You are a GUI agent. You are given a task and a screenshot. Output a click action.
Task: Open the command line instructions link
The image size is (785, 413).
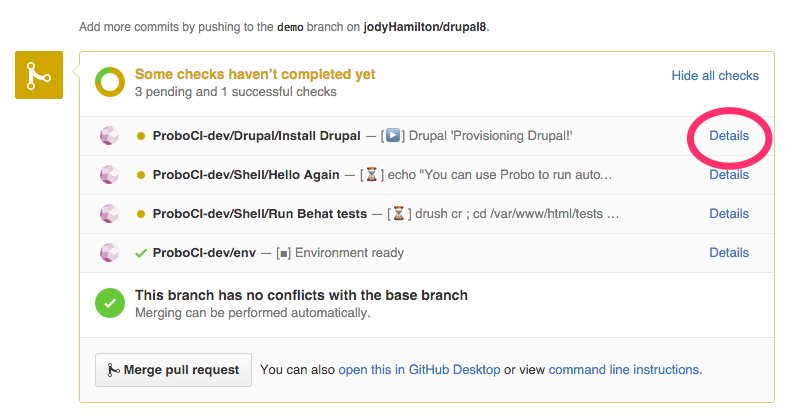[624, 369]
